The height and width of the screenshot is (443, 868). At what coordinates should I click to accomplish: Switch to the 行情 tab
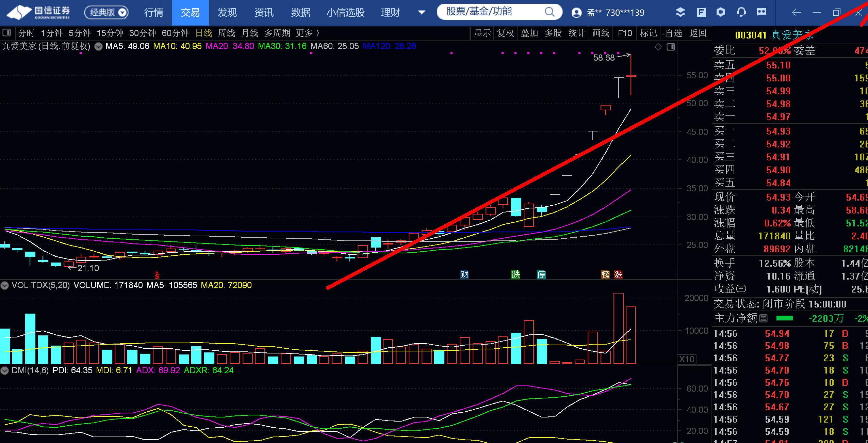[x=154, y=13]
